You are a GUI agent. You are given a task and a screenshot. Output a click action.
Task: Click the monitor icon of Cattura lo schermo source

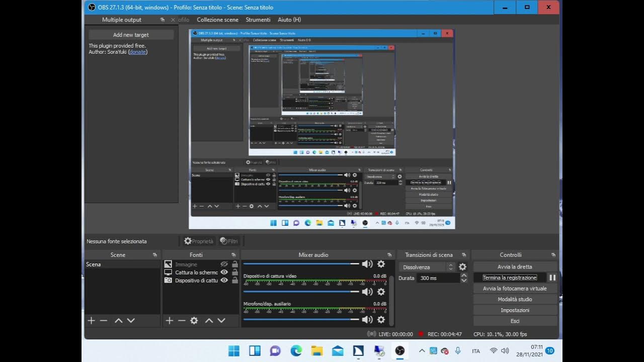pyautogui.click(x=168, y=272)
